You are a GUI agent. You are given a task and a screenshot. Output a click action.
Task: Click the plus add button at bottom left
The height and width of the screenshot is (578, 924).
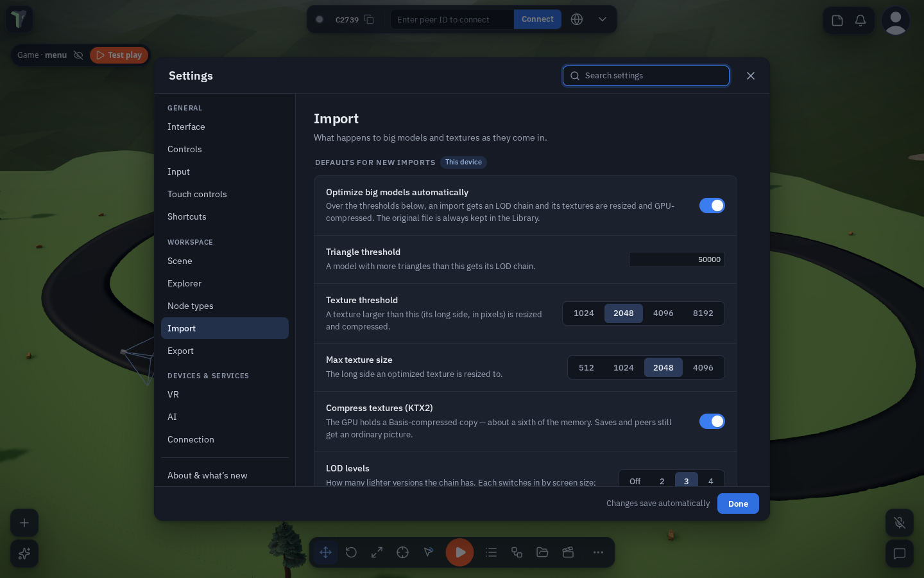point(24,523)
